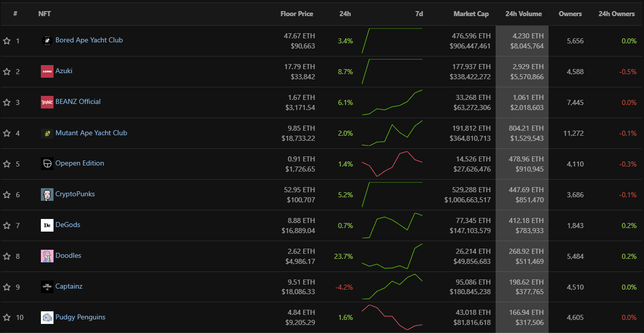Click the 2,929 ETH volume cell
Screen dimensions: 644x333
coord(528,67)
